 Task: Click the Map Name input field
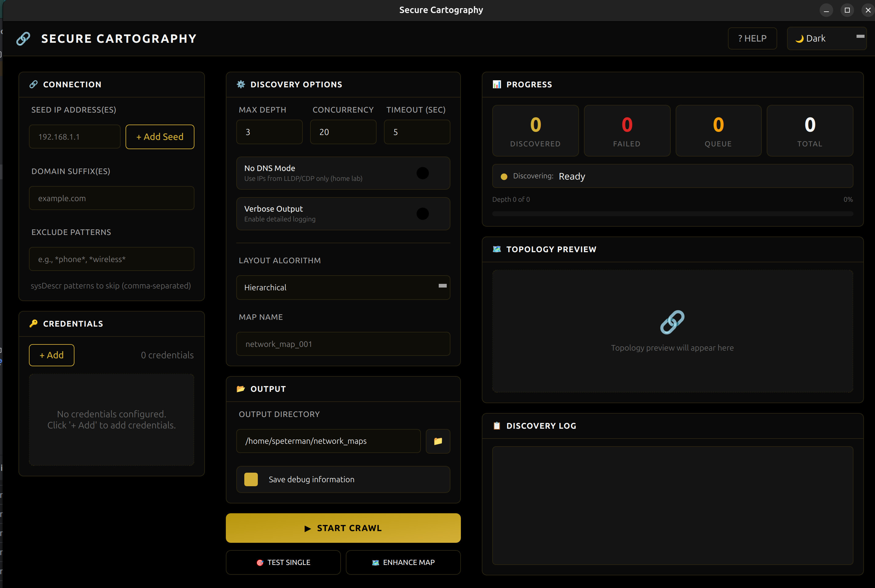342,344
